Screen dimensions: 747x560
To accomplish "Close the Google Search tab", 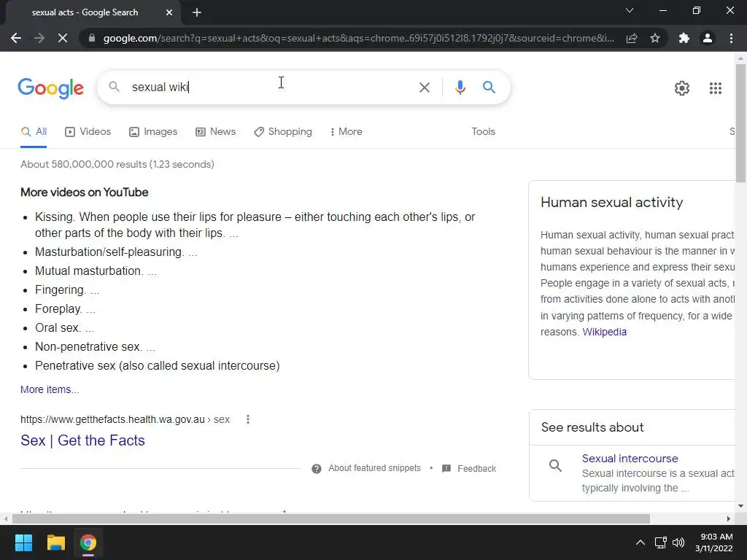I will pos(169,12).
